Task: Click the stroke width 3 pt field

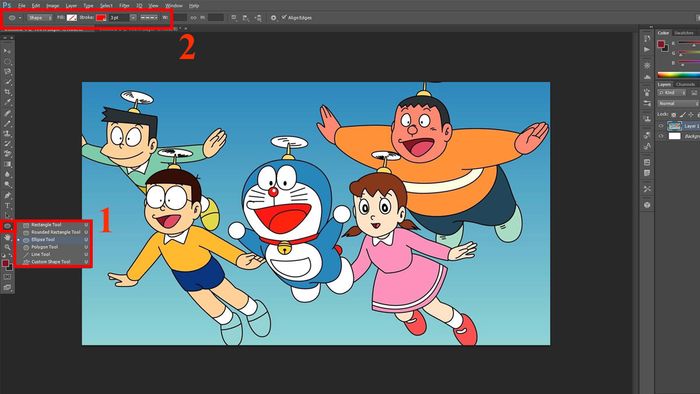Action: (119, 17)
